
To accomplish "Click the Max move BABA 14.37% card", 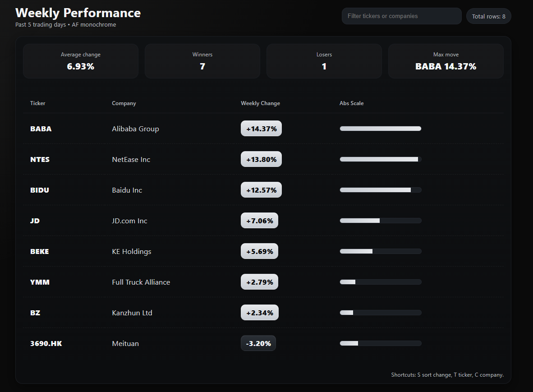I will pos(446,61).
